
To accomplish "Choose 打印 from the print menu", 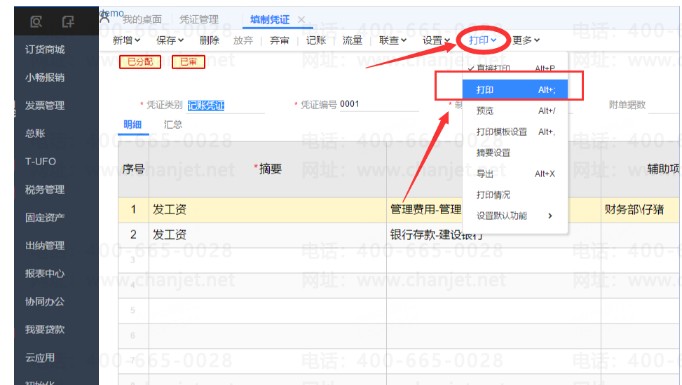I will [x=515, y=90].
